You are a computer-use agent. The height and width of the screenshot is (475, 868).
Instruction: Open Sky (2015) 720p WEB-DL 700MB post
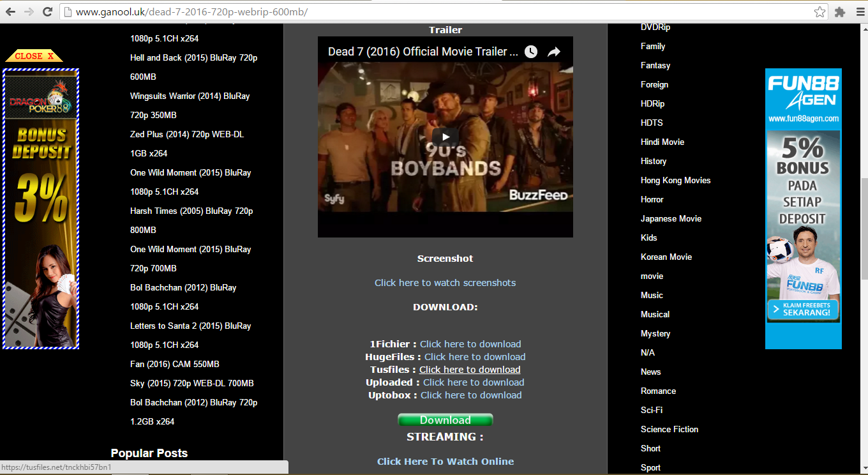[192, 383]
